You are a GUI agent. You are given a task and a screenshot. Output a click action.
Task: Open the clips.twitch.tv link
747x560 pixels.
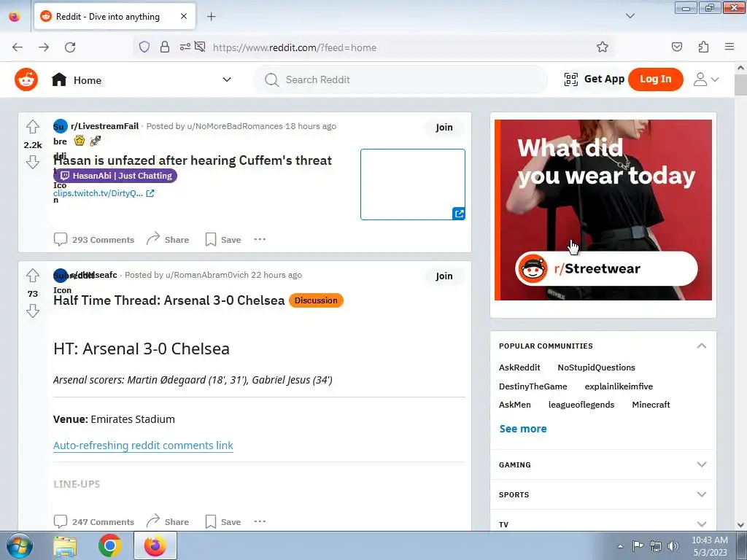click(x=104, y=193)
